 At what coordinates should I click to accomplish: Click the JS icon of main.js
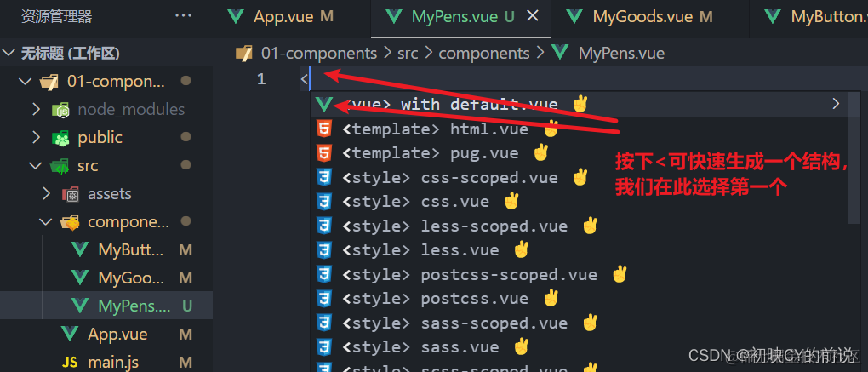[70, 363]
